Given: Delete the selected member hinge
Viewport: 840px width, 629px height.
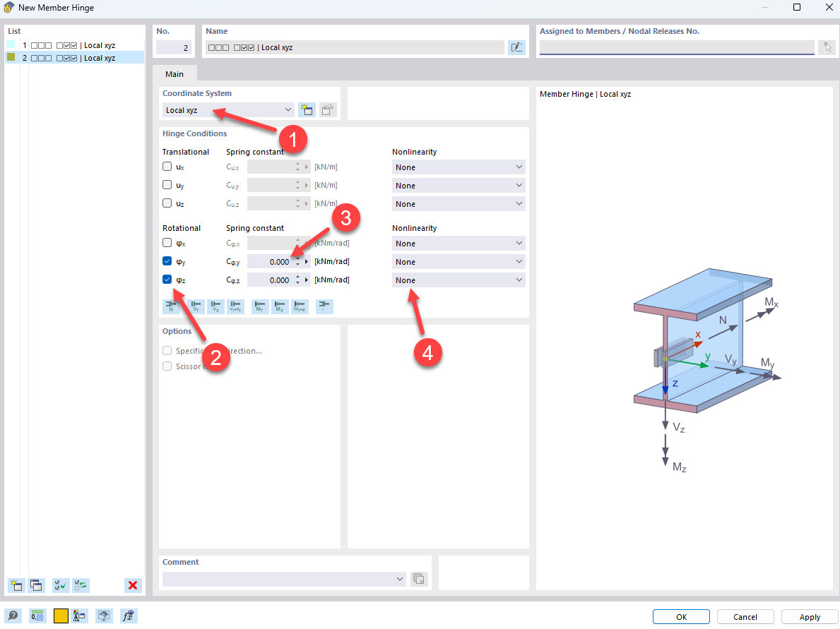Looking at the screenshot, I should point(133,585).
